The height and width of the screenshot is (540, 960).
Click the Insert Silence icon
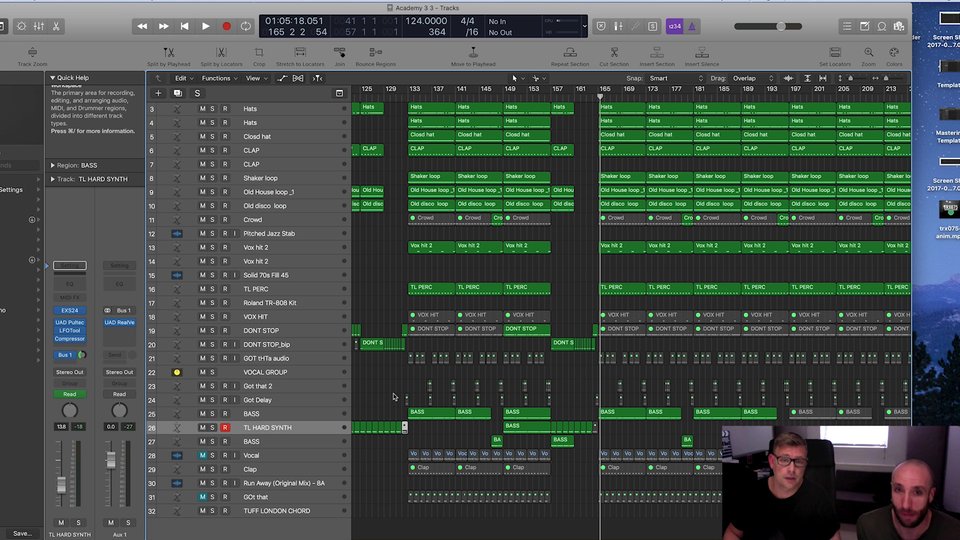pos(702,53)
